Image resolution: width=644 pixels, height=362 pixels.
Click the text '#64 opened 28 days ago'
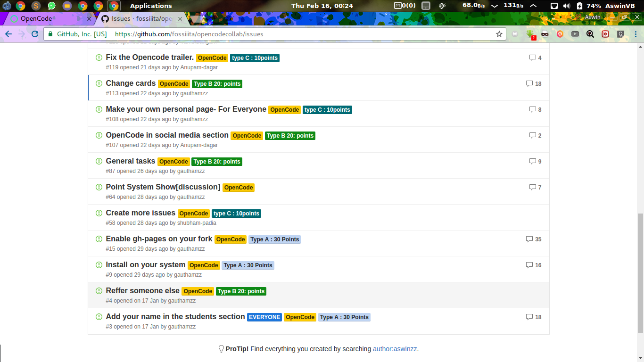[x=137, y=197]
